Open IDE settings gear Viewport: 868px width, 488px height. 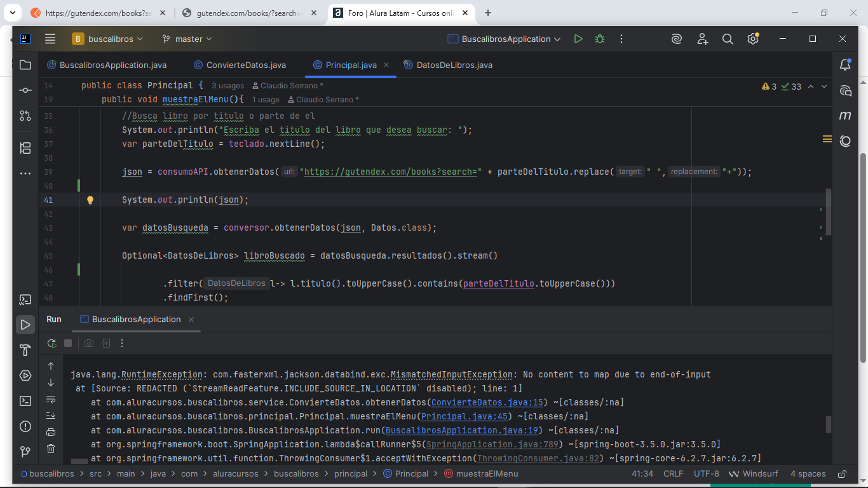pyautogui.click(x=753, y=39)
